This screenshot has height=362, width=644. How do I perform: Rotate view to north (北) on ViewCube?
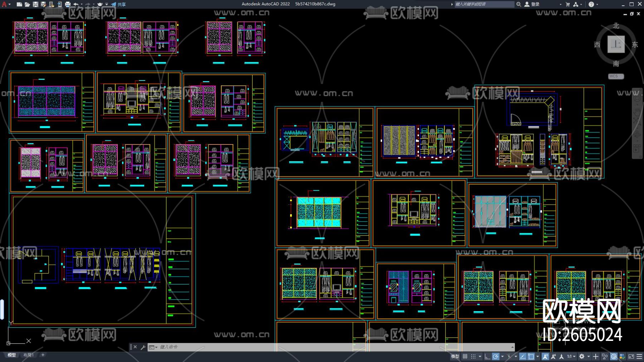point(616,26)
